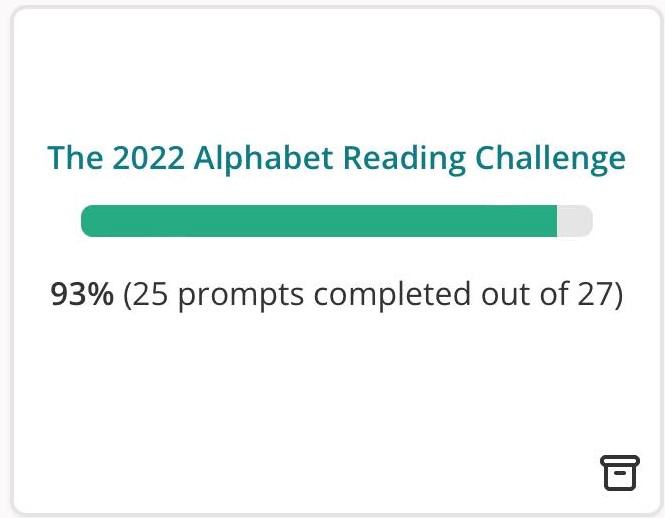Click the gray unfilled end of the progress bar
The height and width of the screenshot is (518, 665).
575,221
